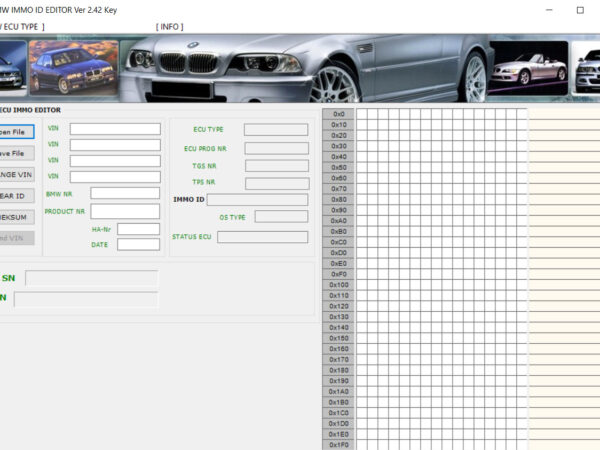Select hex row header 0x50

pyautogui.click(x=338, y=168)
